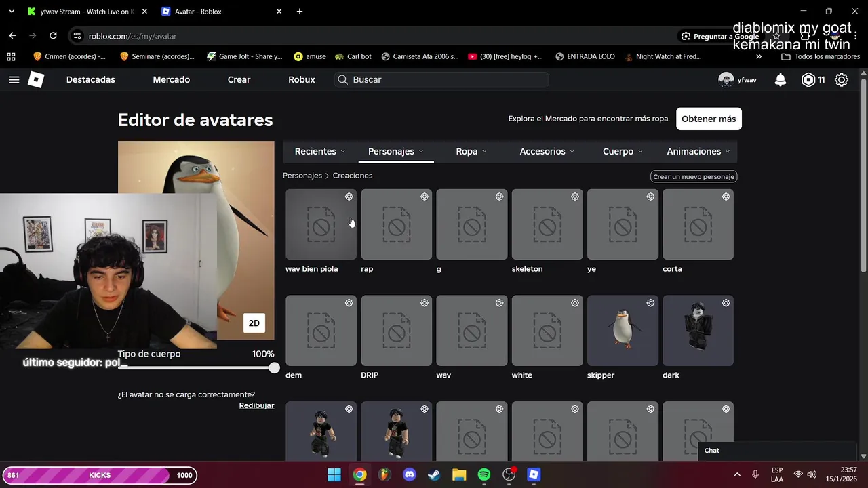The image size is (868, 488).
Task: Open the Crear menu item
Action: (x=239, y=80)
